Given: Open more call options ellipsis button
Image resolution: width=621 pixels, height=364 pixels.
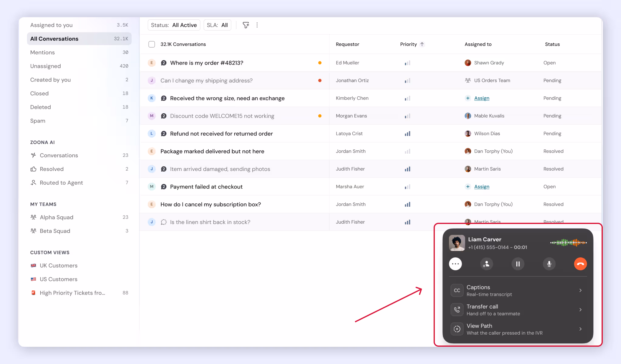Looking at the screenshot, I should click(x=455, y=264).
